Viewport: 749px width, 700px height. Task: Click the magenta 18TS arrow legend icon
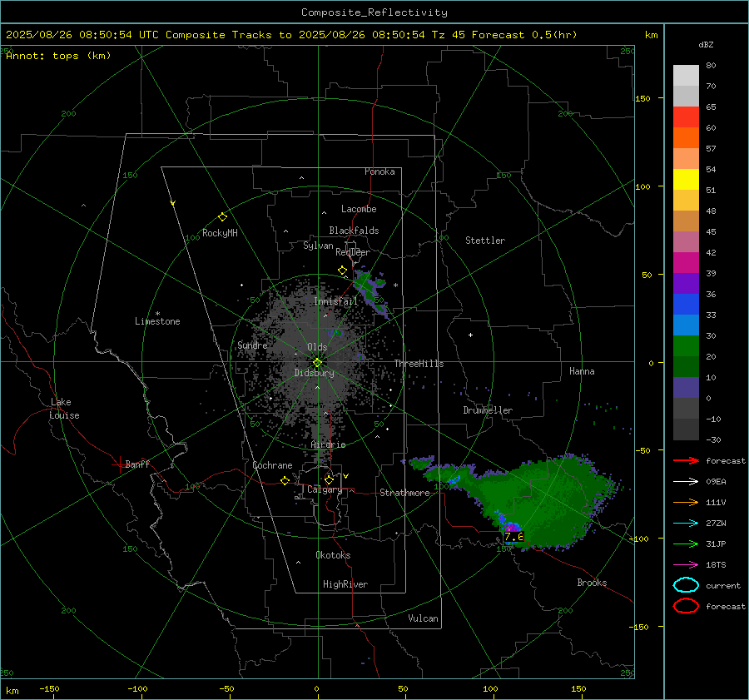coord(686,565)
